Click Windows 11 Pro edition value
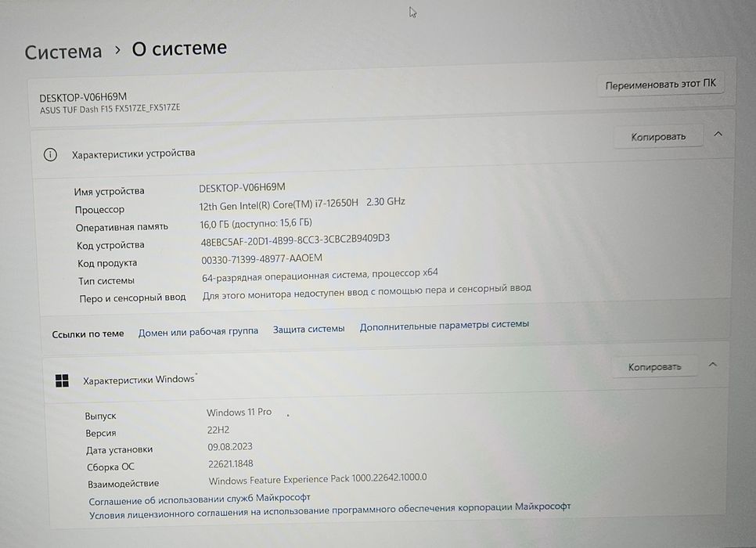756x548 pixels. [239, 413]
